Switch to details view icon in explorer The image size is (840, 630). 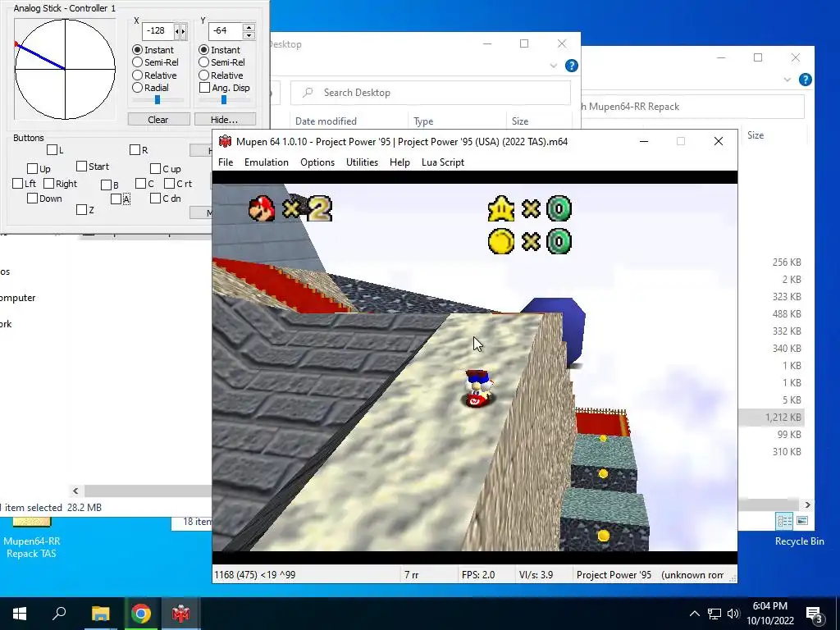(x=785, y=521)
